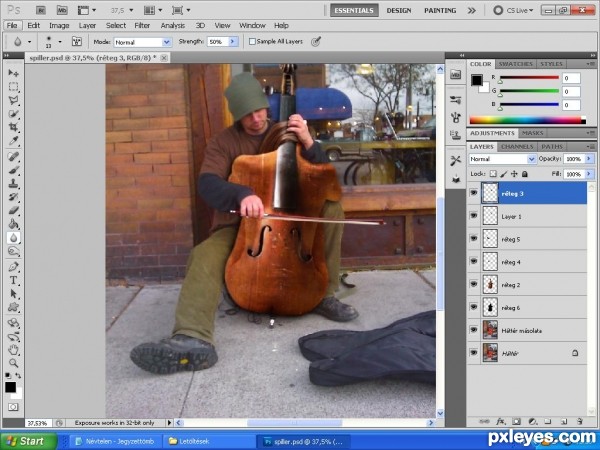Open the Windows Start button

(x=29, y=441)
